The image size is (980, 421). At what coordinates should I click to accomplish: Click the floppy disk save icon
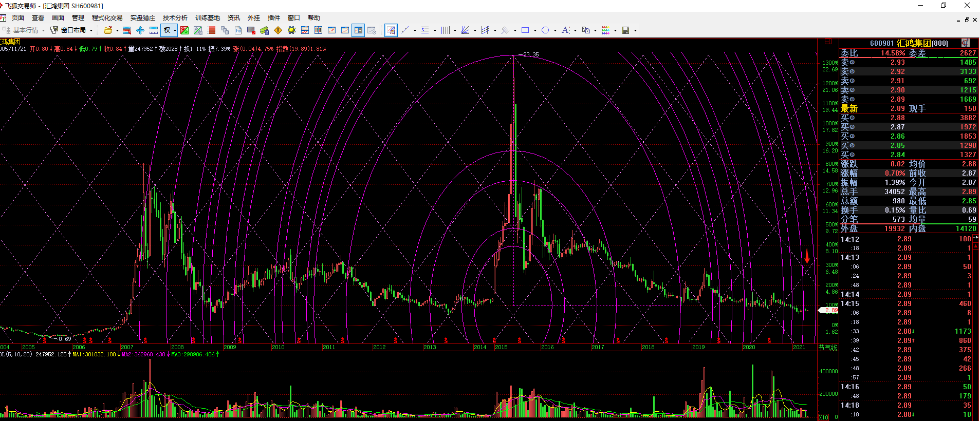click(625, 30)
